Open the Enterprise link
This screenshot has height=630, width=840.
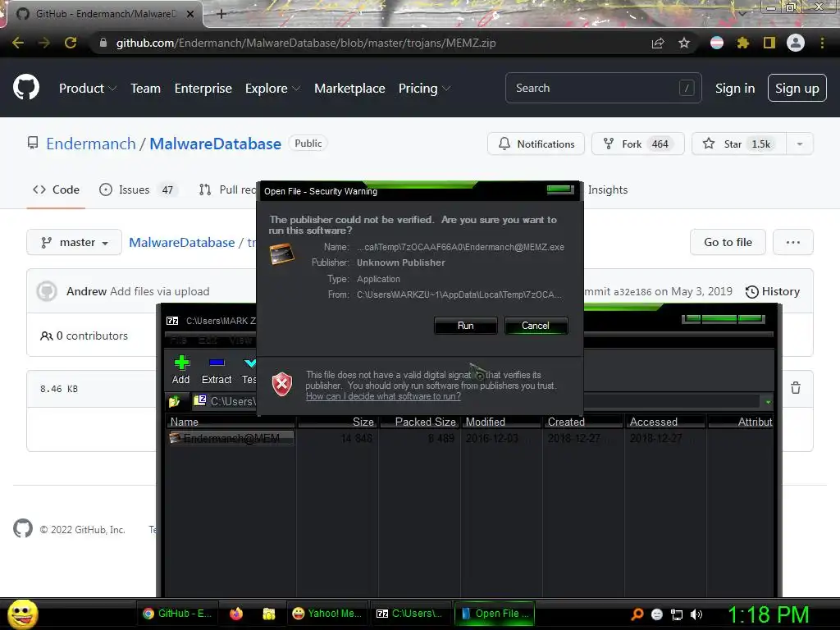click(x=203, y=89)
